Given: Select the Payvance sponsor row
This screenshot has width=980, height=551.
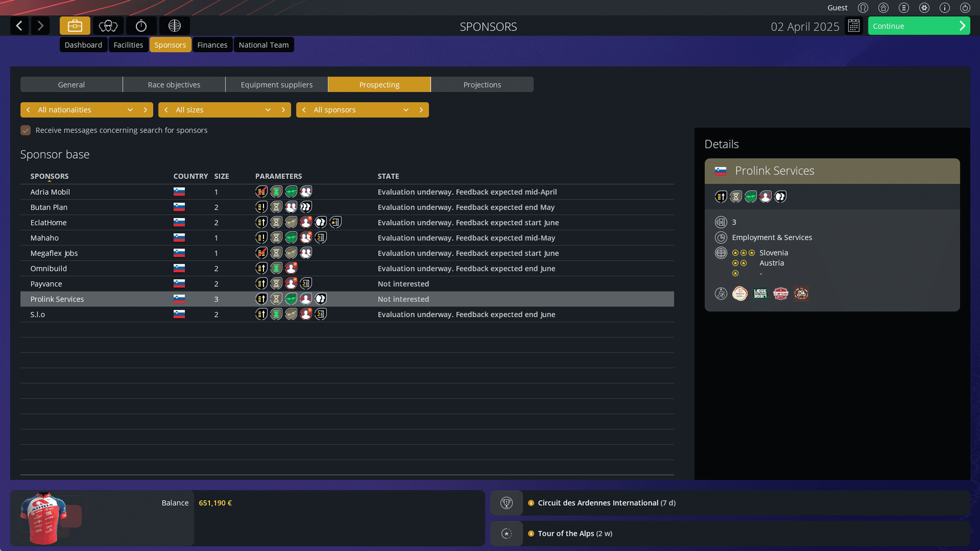Looking at the screenshot, I should coord(347,284).
